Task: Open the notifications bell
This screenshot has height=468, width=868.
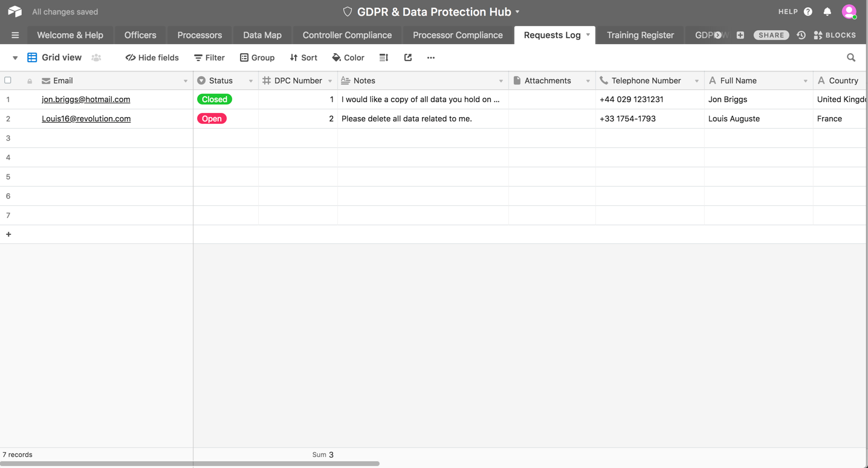Action: (827, 11)
